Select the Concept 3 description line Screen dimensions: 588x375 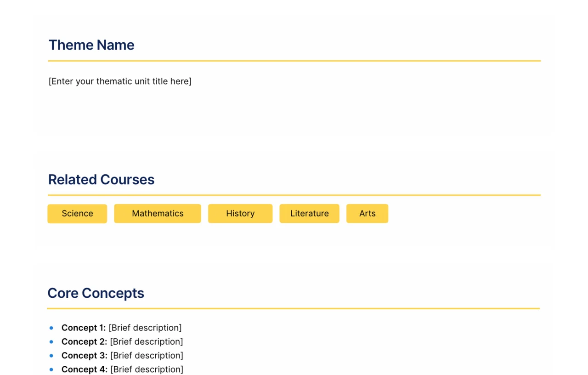(122, 355)
